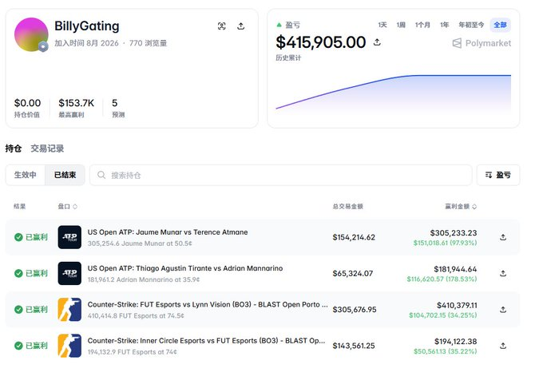Image resolution: width=543 pixels, height=392 pixels.
Task: Share the Tirante vs Mannarino row
Action: pos(503,273)
